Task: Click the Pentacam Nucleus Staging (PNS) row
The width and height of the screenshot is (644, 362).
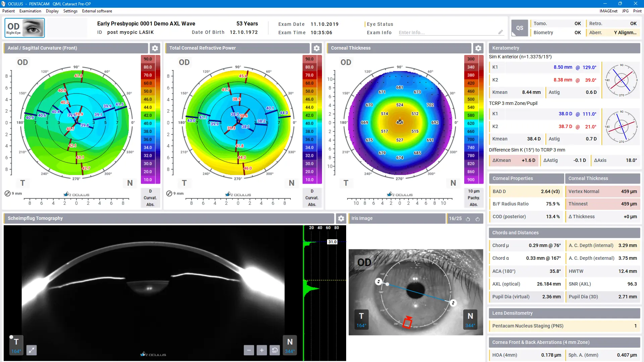Action: point(565,326)
